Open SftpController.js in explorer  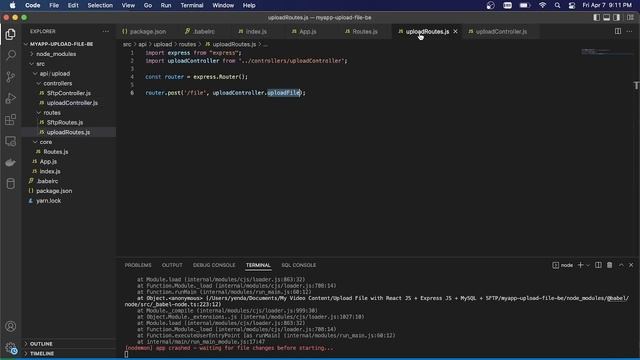69,93
